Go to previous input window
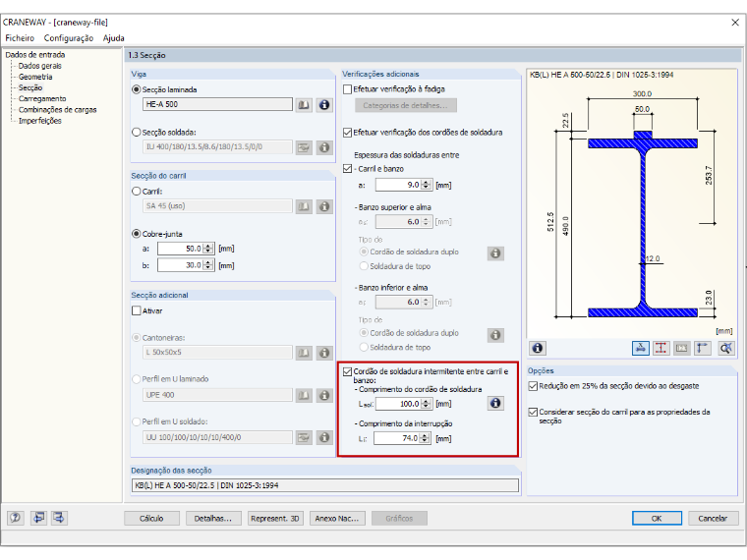Screen dimensions: 747x560 point(38,518)
